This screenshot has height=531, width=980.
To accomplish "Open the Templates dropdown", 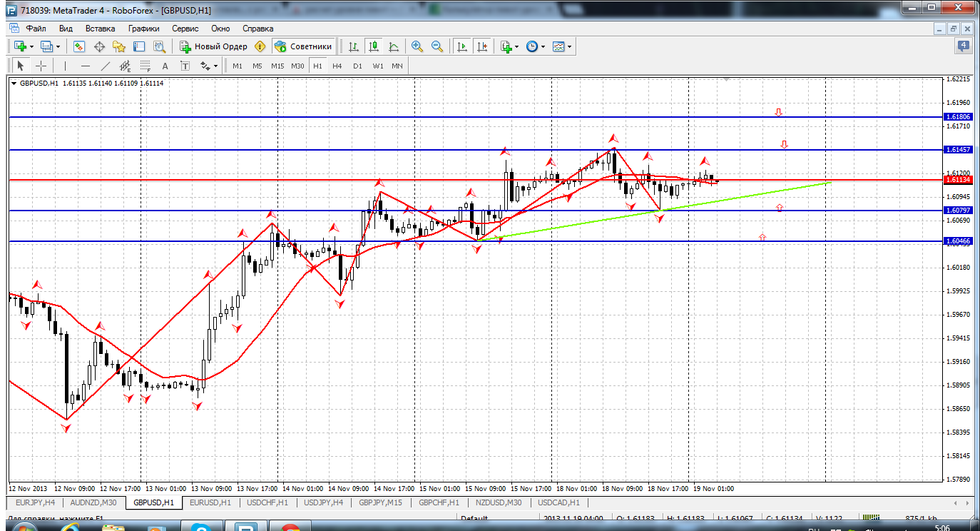I will (563, 46).
